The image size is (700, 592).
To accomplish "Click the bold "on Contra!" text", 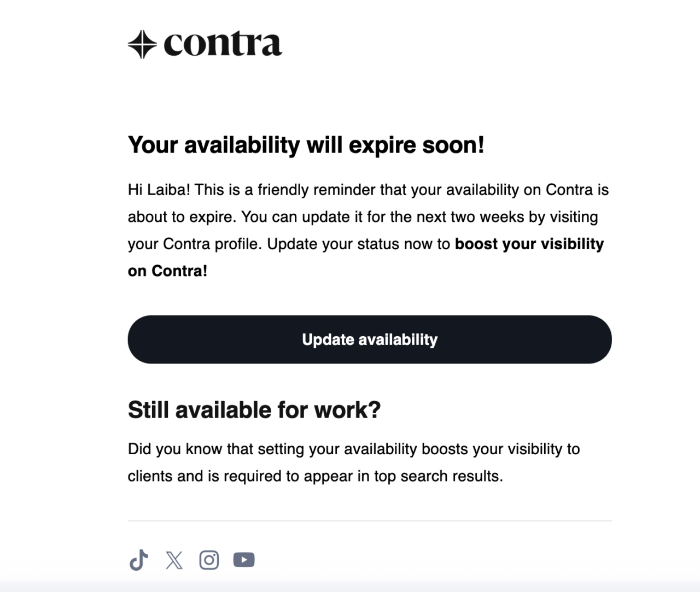I will point(167,271).
